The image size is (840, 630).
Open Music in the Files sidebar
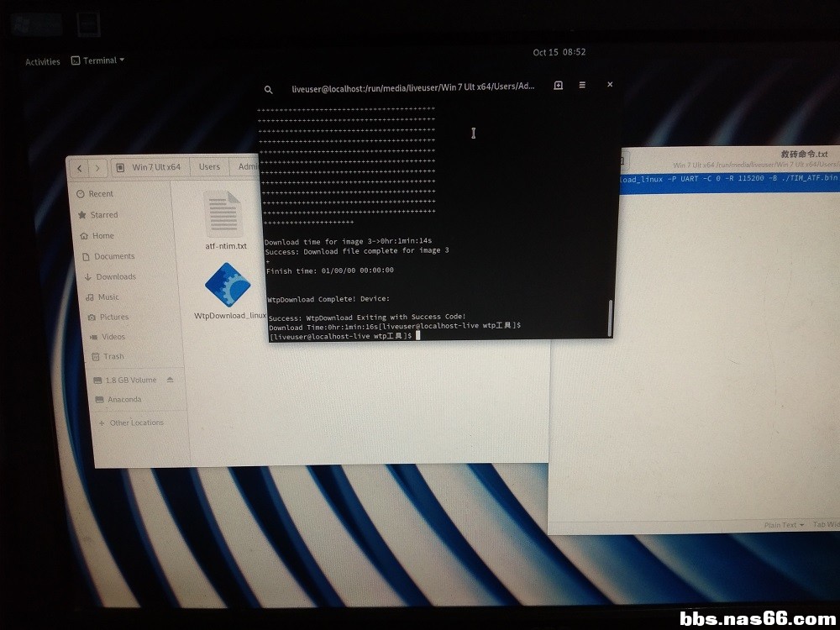[x=102, y=297]
